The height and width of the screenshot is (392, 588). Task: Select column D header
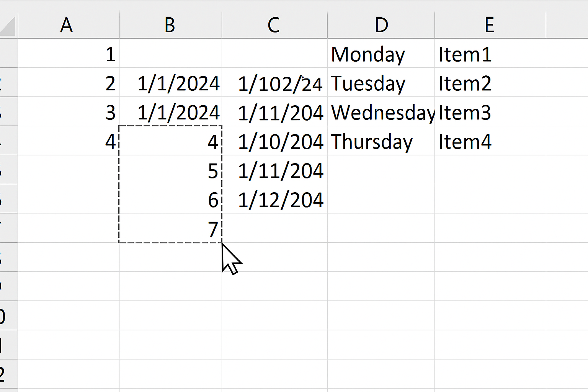(x=381, y=25)
